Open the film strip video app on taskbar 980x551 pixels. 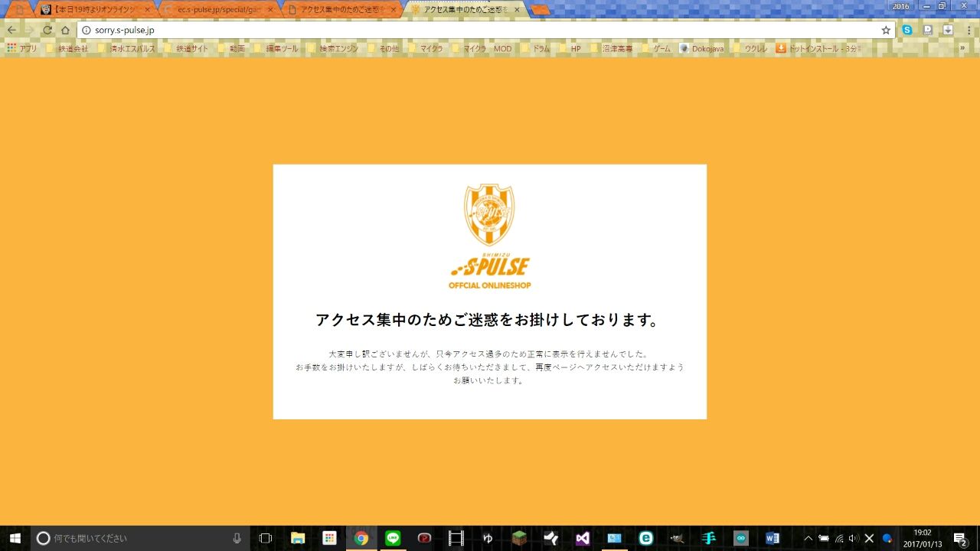[x=456, y=538]
